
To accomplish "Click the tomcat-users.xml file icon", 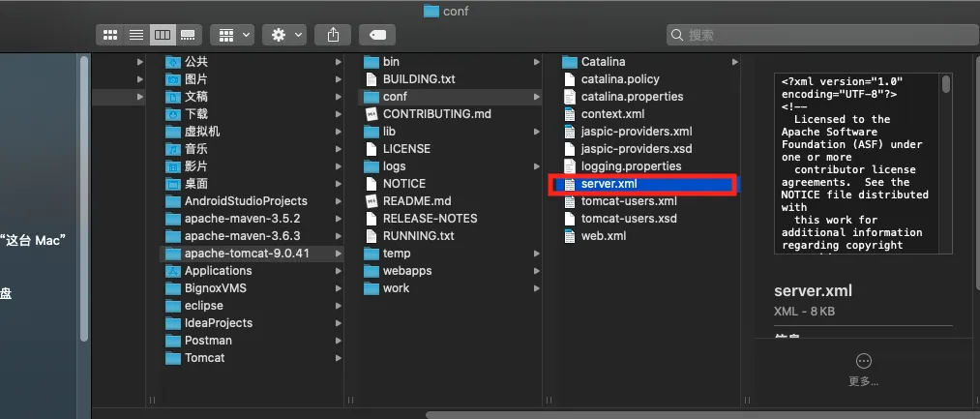I will pos(570,201).
